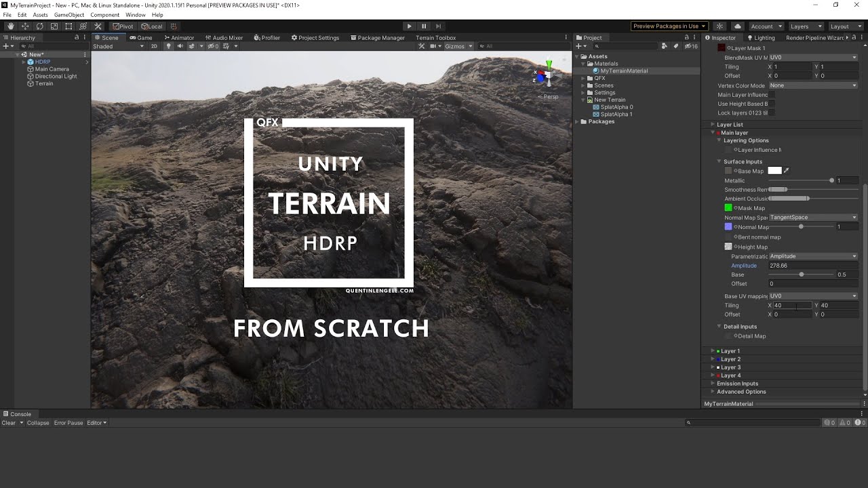Image resolution: width=868 pixels, height=488 pixels.
Task: Toggle scene lighting bulb icon
Action: [169, 46]
